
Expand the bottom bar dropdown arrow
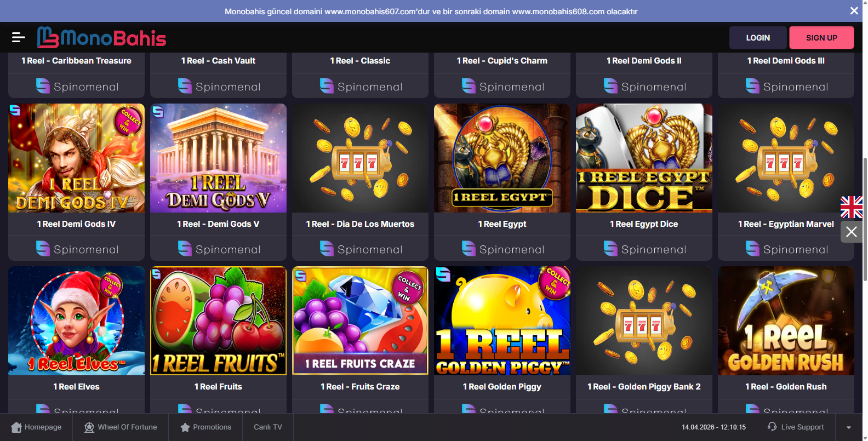pos(848,427)
